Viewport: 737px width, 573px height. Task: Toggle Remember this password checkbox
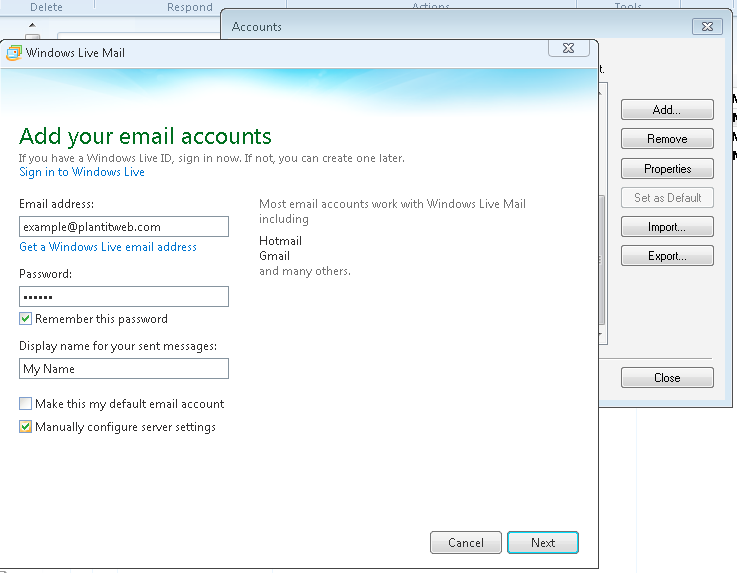(25, 319)
